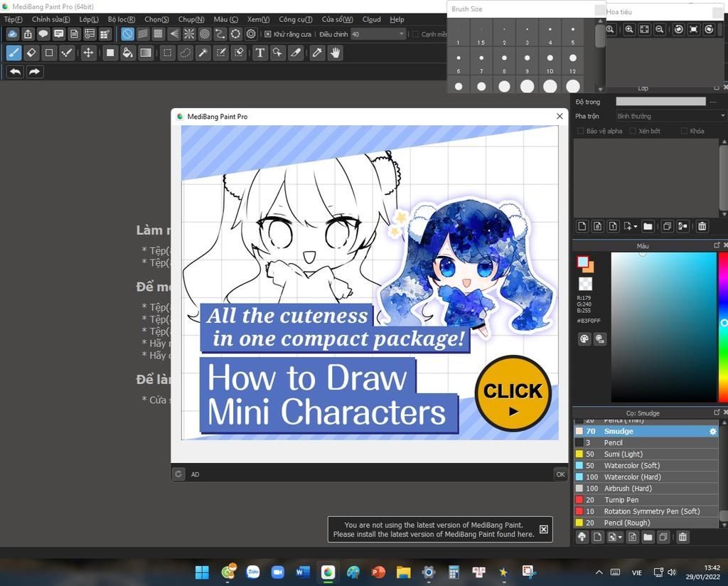Click the Undo arrow button
Screen dimensions: 728x586
point(16,72)
